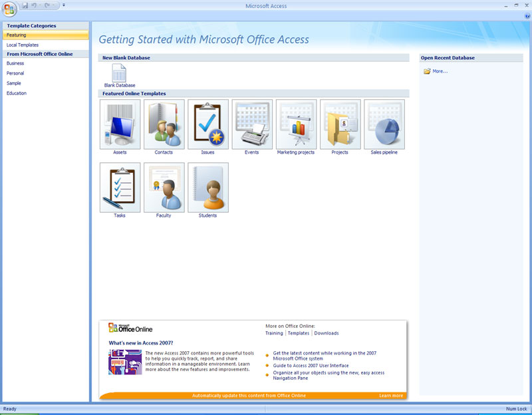Select the Sales pipeline template

[x=384, y=127]
